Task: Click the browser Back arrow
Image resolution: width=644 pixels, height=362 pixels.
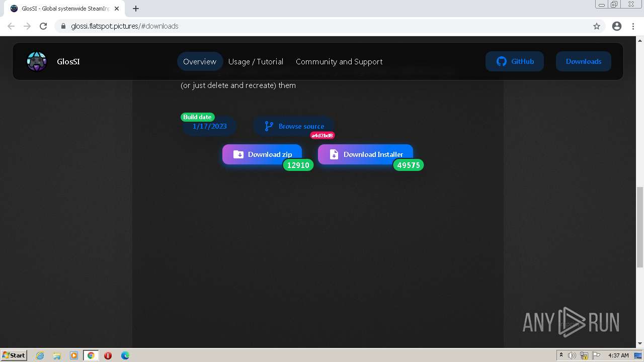Action: click(x=11, y=26)
